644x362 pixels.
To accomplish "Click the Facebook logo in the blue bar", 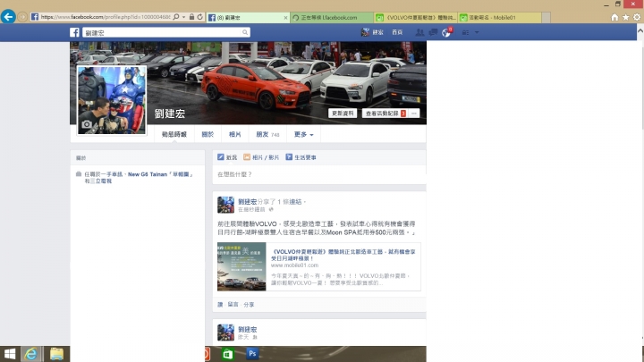I will [74, 32].
